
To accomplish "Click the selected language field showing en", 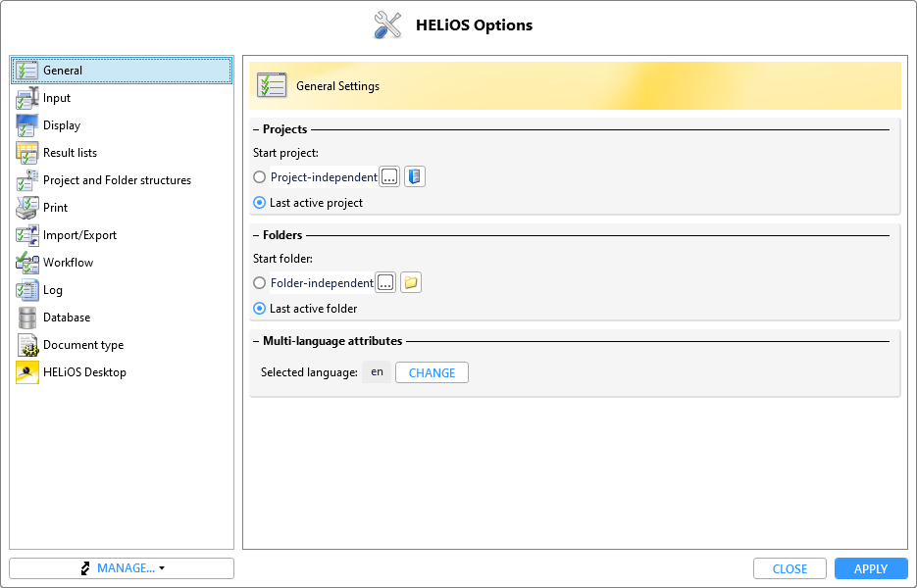I will pos(377,372).
